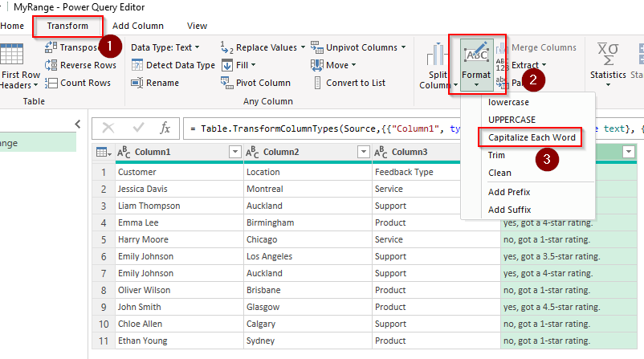This screenshot has height=359, width=644.
Task: Click the Glasgow cell
Action: (x=308, y=307)
